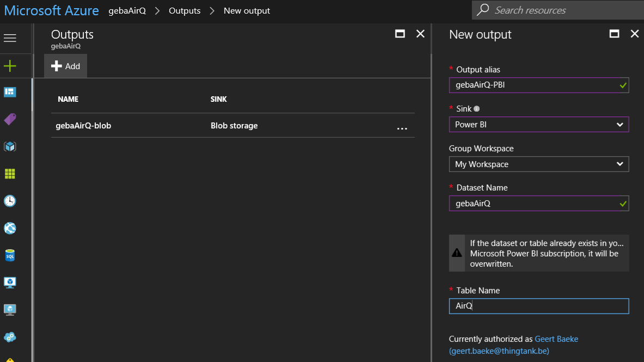
Task: Expand the Group Workspace dropdown
Action: point(538,164)
